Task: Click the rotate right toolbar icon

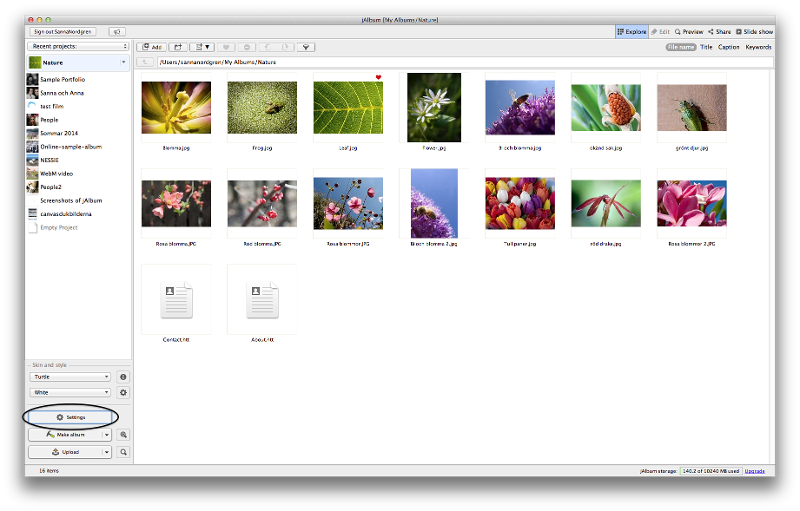Action: pyautogui.click(x=285, y=47)
